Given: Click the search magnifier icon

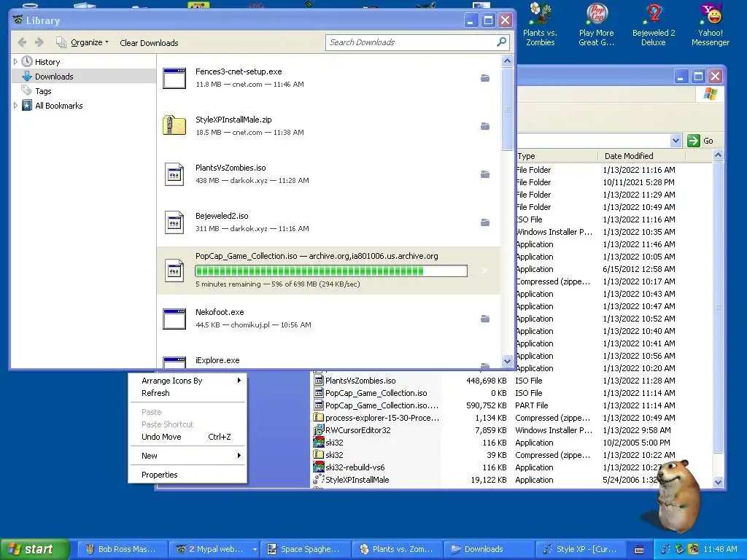Looking at the screenshot, I should (501, 42).
